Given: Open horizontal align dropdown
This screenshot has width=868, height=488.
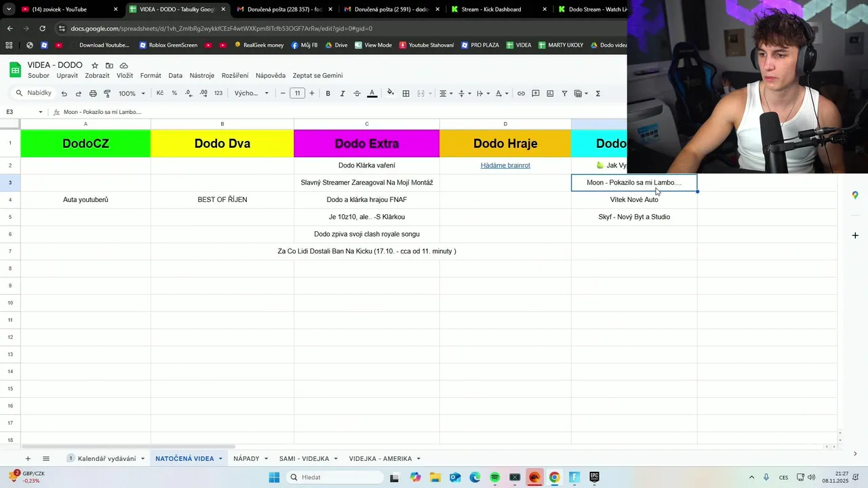Looking at the screenshot, I should [x=445, y=94].
